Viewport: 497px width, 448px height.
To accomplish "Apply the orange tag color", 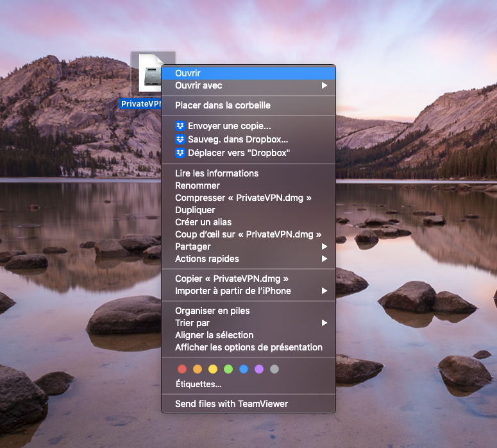I will pyautogui.click(x=198, y=369).
